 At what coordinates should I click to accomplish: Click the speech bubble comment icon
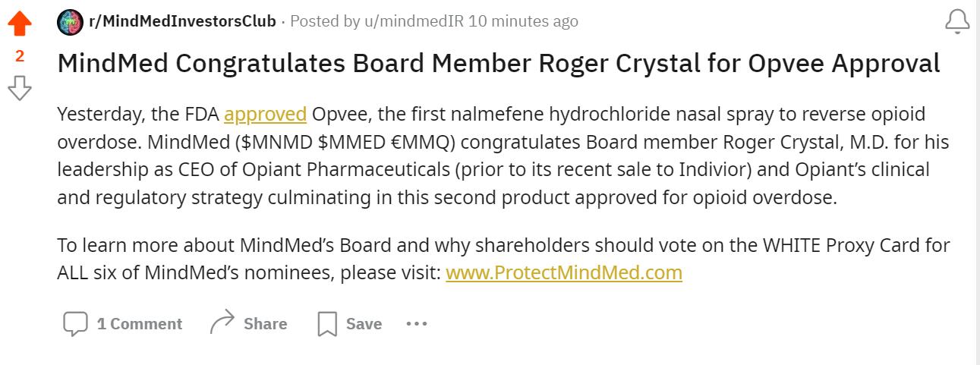click(74, 324)
